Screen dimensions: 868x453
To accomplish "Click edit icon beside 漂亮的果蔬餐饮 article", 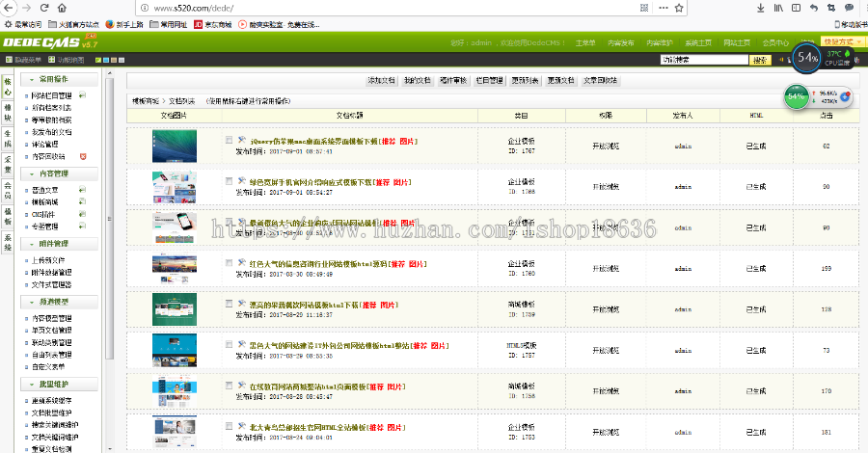I will coord(241,304).
